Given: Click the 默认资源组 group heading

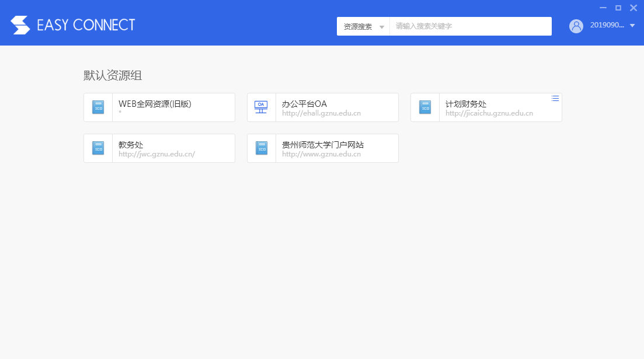Looking at the screenshot, I should pyautogui.click(x=113, y=75).
